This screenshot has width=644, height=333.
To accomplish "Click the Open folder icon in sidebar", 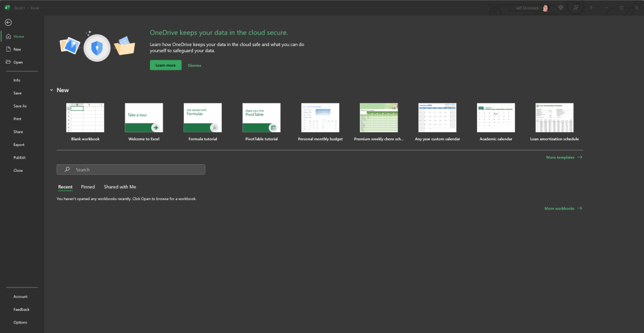I will (8, 62).
